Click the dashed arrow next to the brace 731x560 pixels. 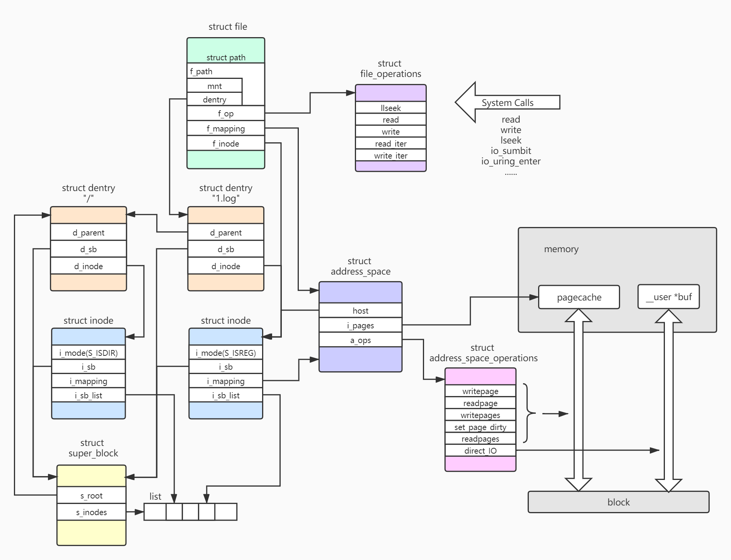pyautogui.click(x=555, y=414)
